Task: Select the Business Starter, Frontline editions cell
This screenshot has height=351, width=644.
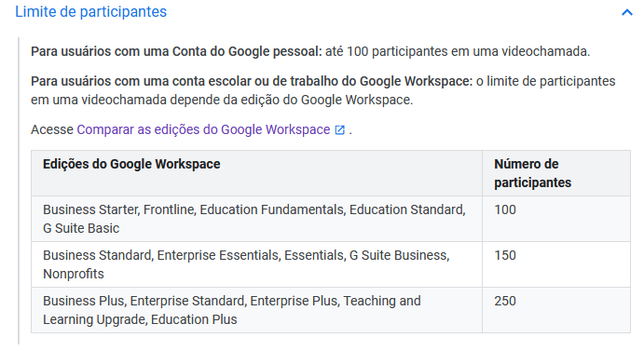Action: pyautogui.click(x=256, y=219)
